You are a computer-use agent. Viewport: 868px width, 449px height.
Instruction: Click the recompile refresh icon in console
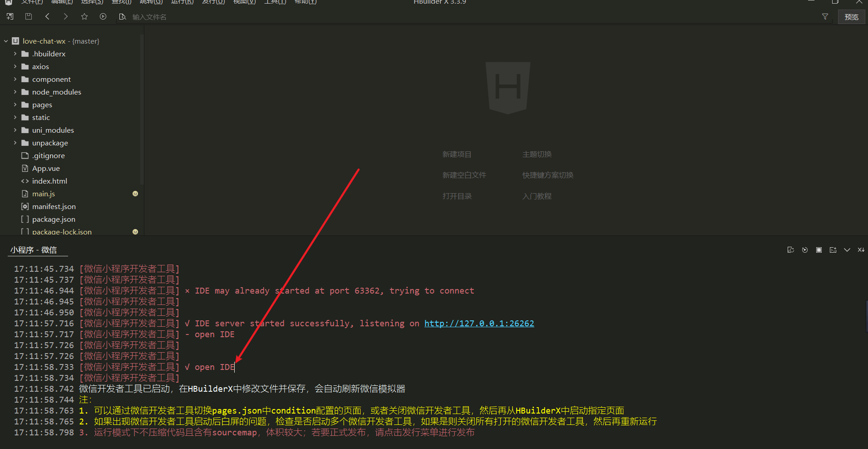tap(790, 250)
